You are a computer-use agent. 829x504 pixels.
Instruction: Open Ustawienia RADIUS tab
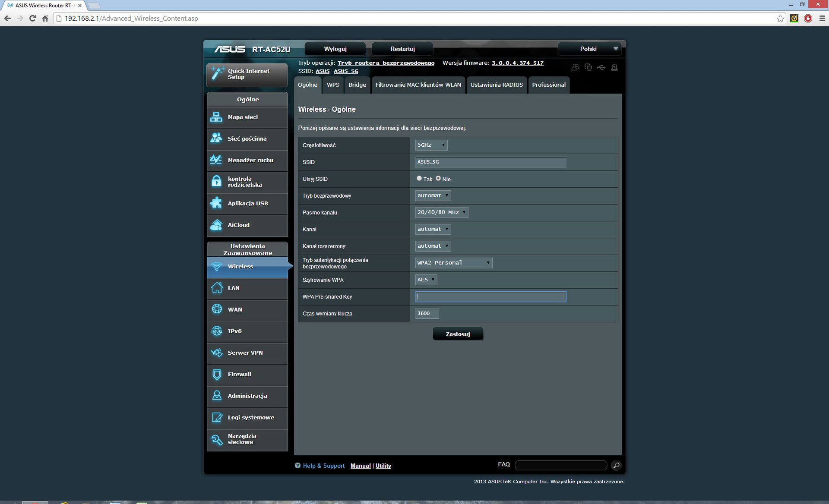[x=497, y=85]
